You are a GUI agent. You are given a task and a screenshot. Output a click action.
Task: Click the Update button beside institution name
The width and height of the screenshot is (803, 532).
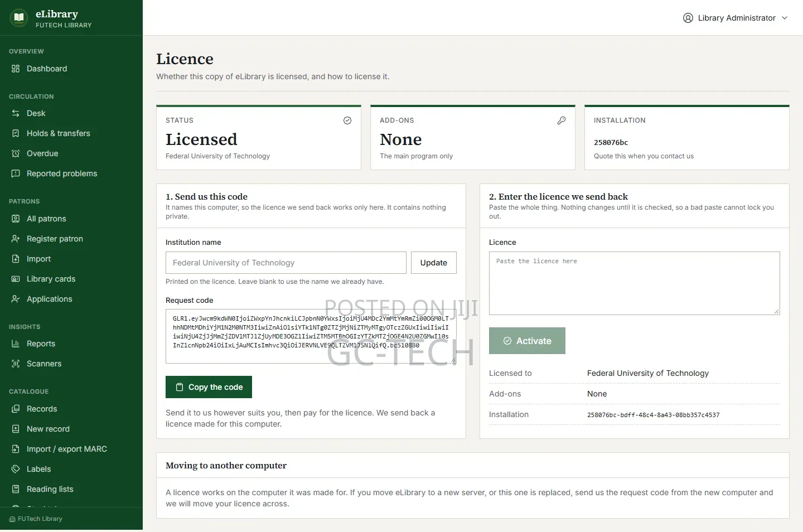tap(434, 263)
